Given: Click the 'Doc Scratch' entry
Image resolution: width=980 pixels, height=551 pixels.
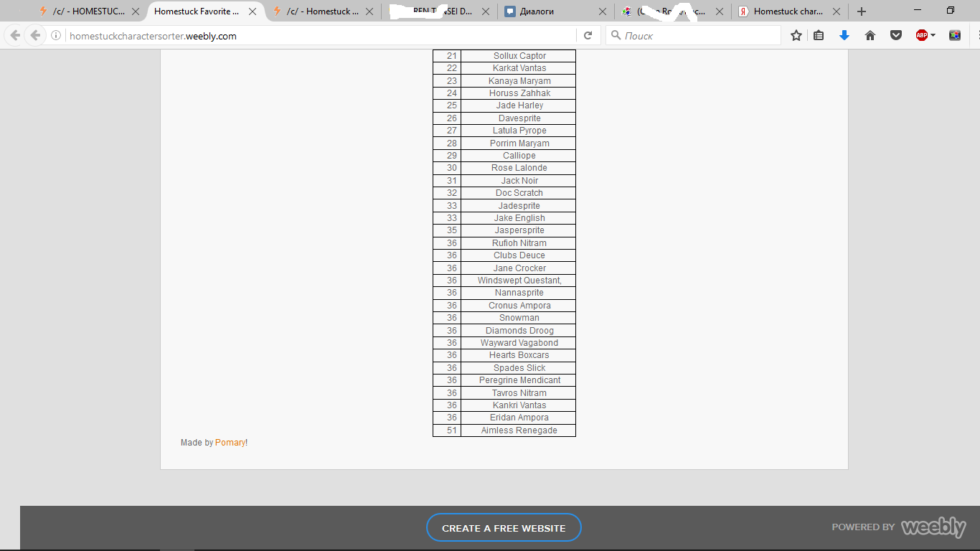Looking at the screenshot, I should pyautogui.click(x=519, y=193).
